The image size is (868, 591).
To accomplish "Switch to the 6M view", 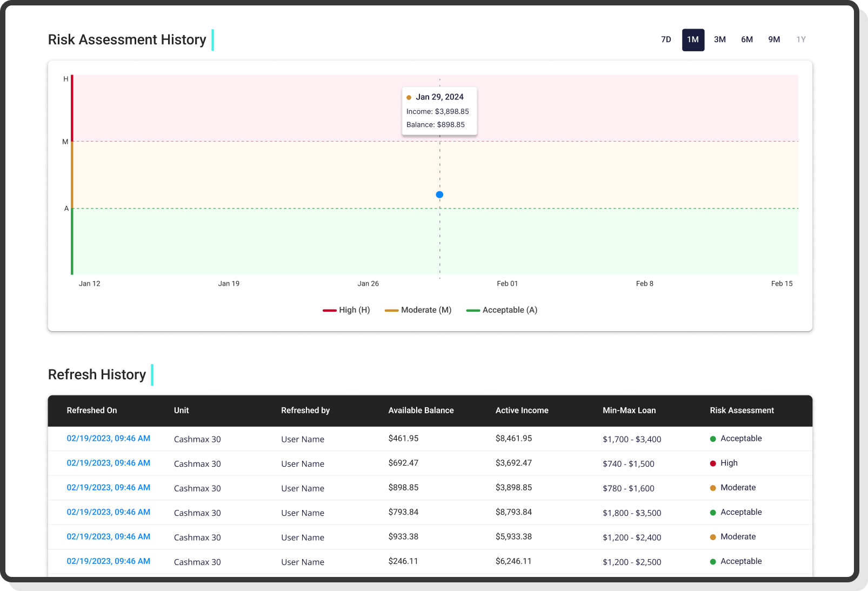I will [x=747, y=39].
